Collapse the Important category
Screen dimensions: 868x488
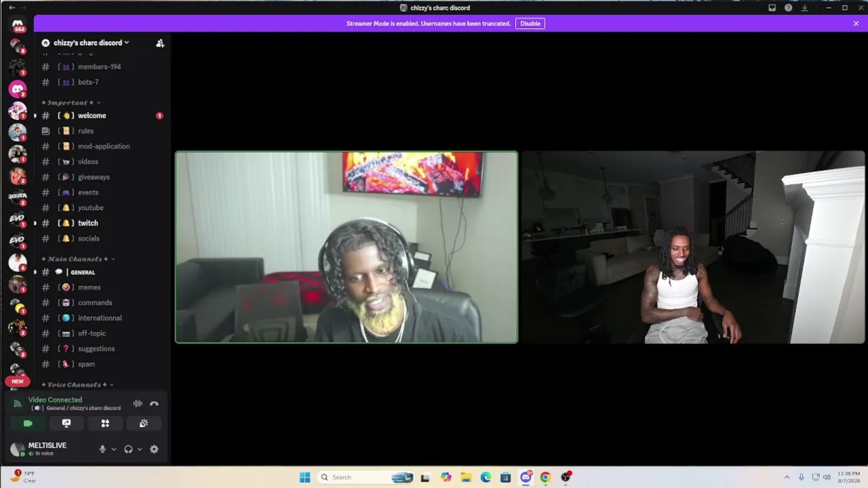coord(71,103)
